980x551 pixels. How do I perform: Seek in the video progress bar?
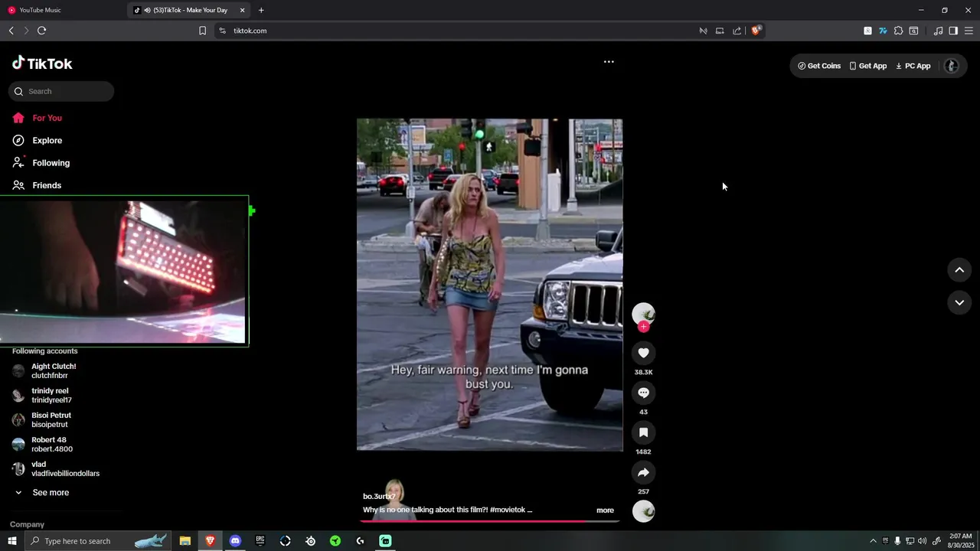(x=490, y=521)
